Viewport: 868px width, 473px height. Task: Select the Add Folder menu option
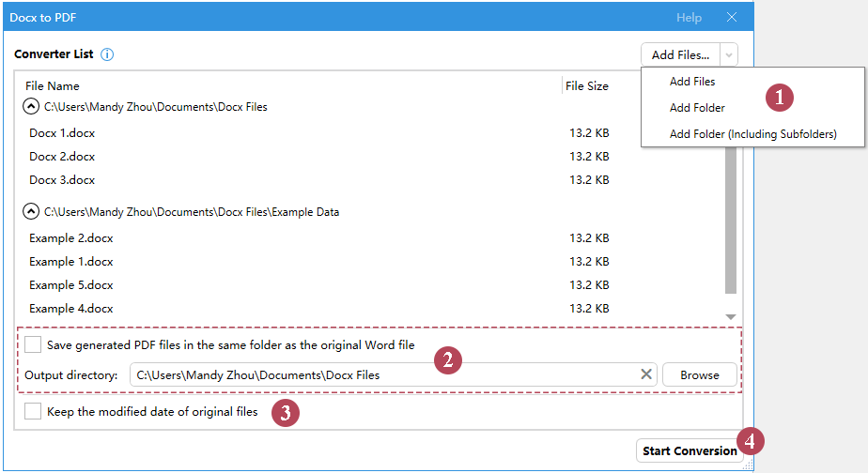pos(697,108)
